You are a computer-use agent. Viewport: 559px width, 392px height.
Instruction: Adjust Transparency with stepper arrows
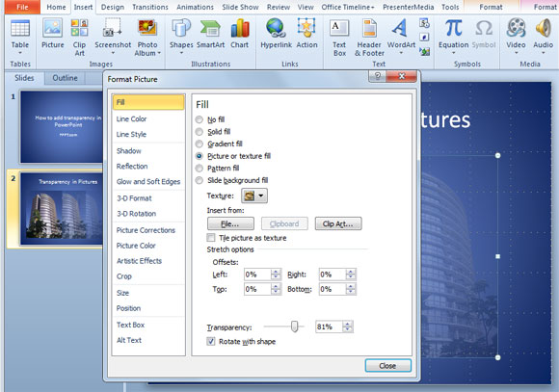click(x=348, y=327)
